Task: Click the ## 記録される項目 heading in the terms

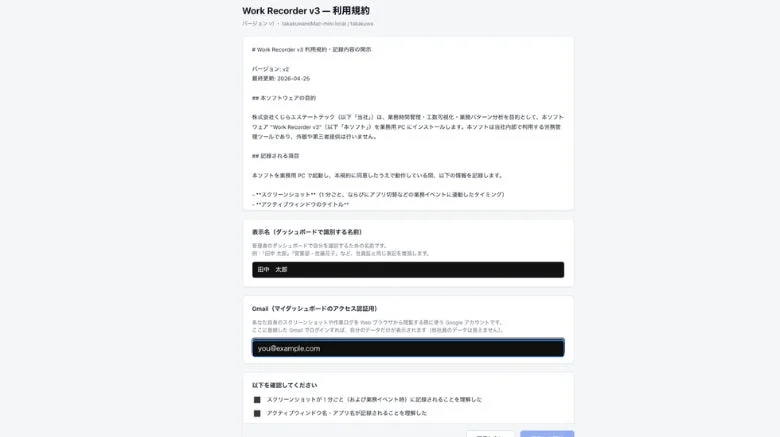Action: click(276, 156)
